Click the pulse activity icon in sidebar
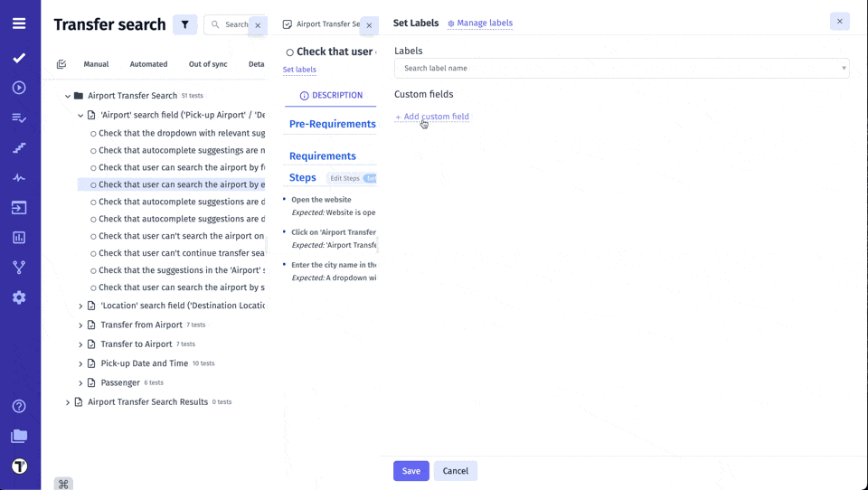This screenshot has width=868, height=490. click(x=19, y=178)
